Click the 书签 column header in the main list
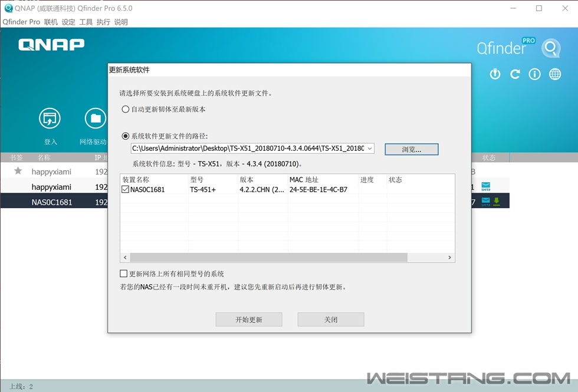 (x=17, y=157)
